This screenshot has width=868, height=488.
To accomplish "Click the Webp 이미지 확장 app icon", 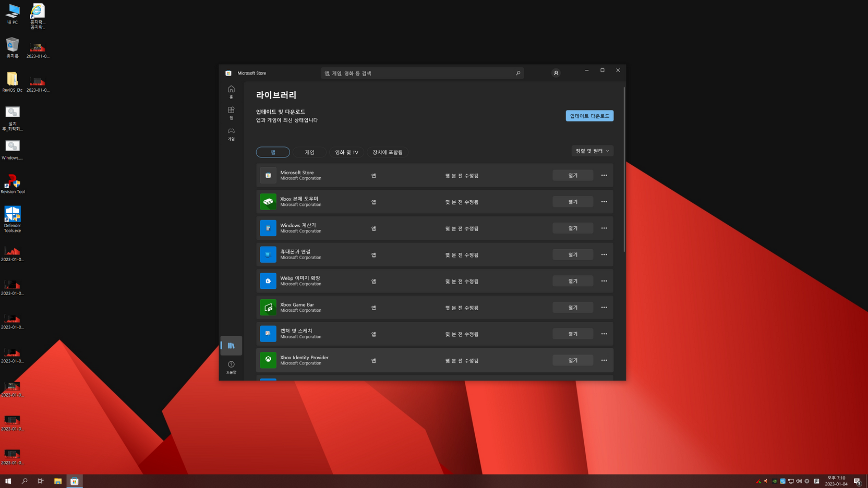I will pos(268,281).
